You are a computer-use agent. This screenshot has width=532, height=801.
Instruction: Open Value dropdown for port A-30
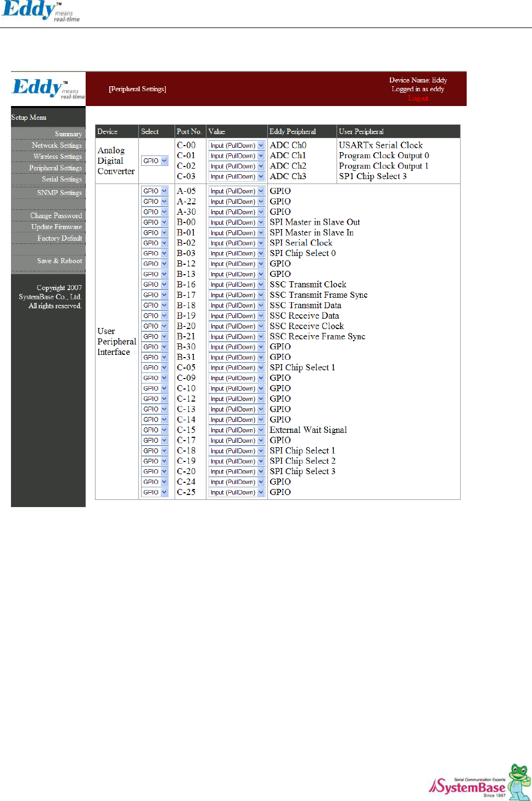[x=237, y=212]
